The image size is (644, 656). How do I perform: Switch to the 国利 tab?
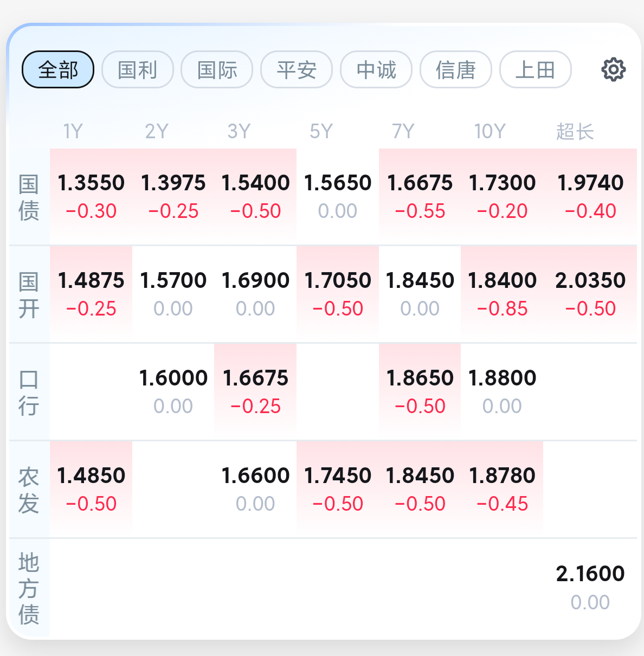(138, 69)
